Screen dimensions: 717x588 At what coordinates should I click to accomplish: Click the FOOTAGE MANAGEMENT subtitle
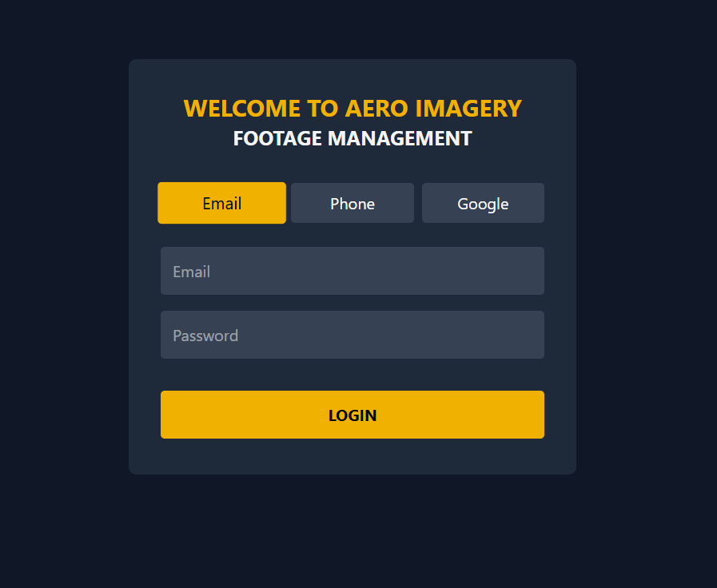[353, 138]
